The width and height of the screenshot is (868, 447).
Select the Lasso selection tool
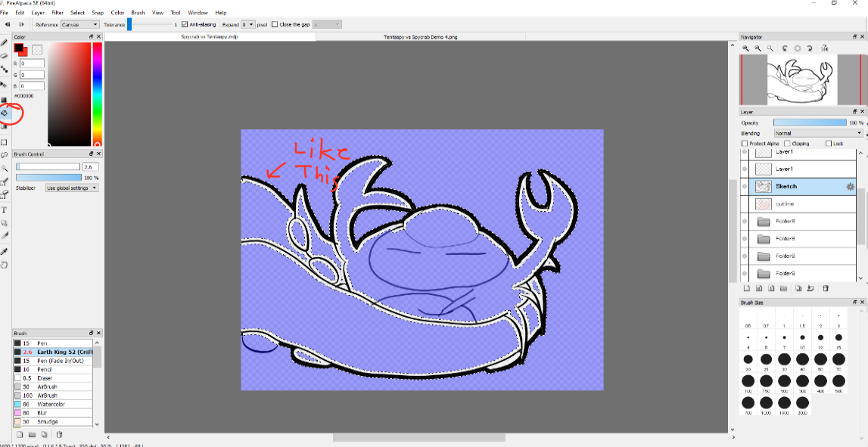4,155
